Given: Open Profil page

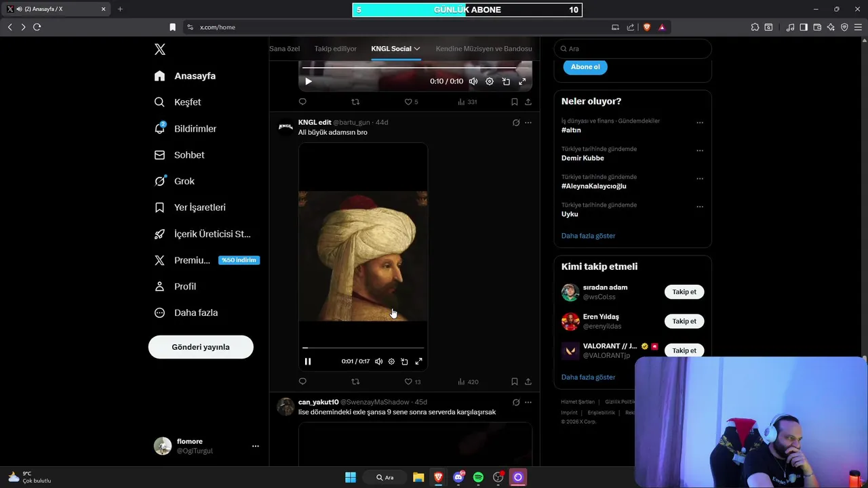Looking at the screenshot, I should [175, 287].
